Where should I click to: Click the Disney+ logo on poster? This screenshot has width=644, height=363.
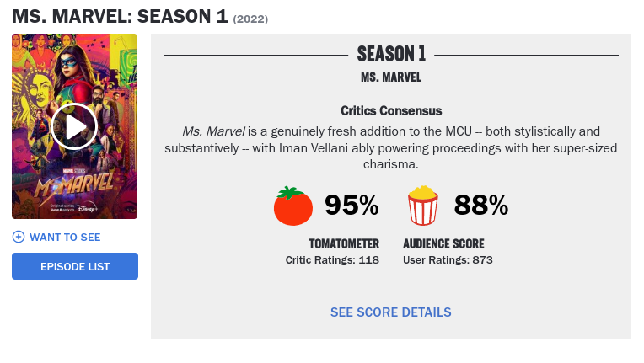tap(88, 207)
